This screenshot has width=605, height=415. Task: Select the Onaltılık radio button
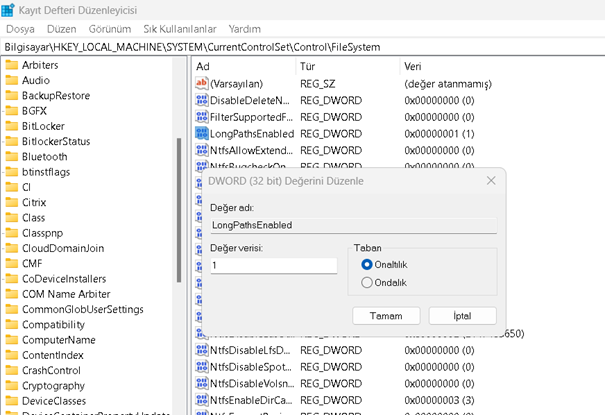click(x=367, y=264)
